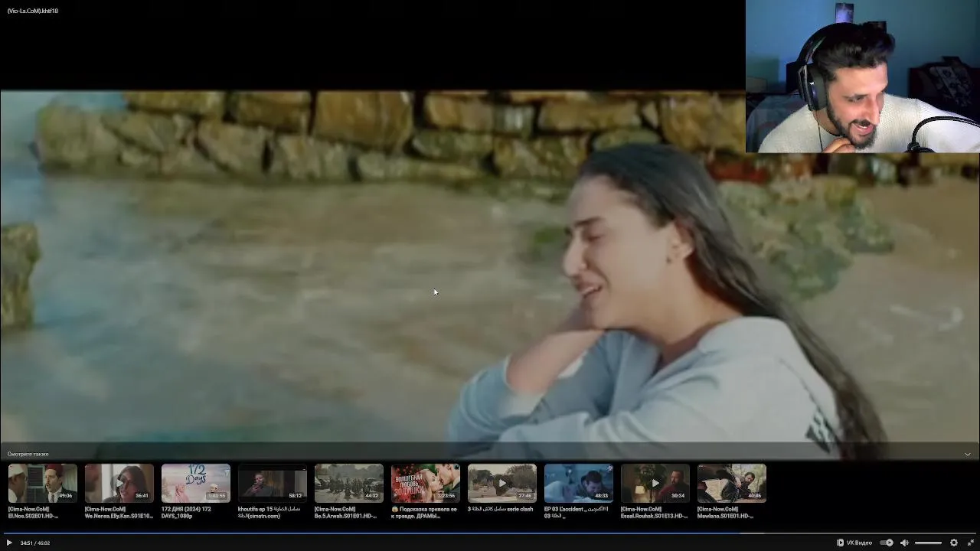Click the khoutifa ep 15 title text

[269, 512]
